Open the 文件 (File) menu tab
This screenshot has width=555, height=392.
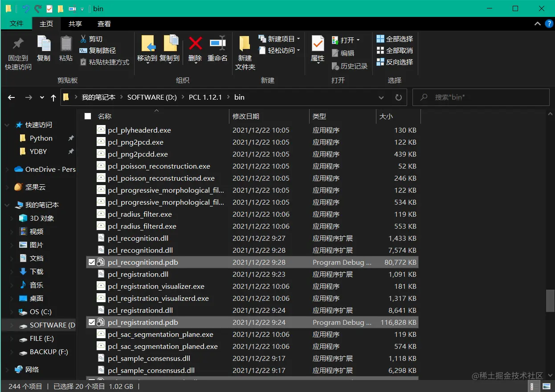[16, 24]
